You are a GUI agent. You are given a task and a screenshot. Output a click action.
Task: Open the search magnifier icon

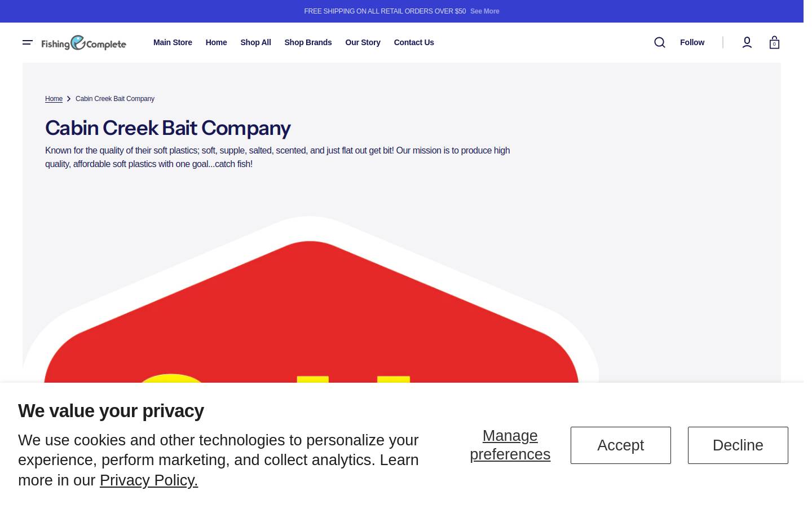(x=659, y=42)
